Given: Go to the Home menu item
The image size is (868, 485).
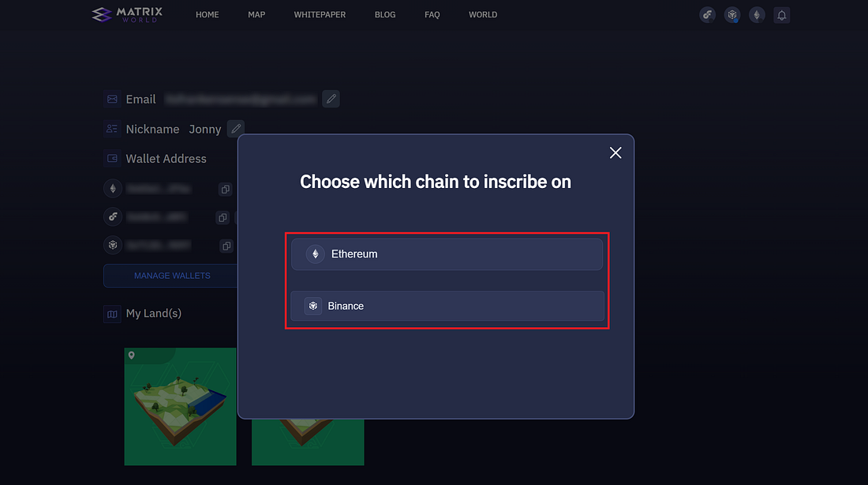Looking at the screenshot, I should tap(208, 15).
